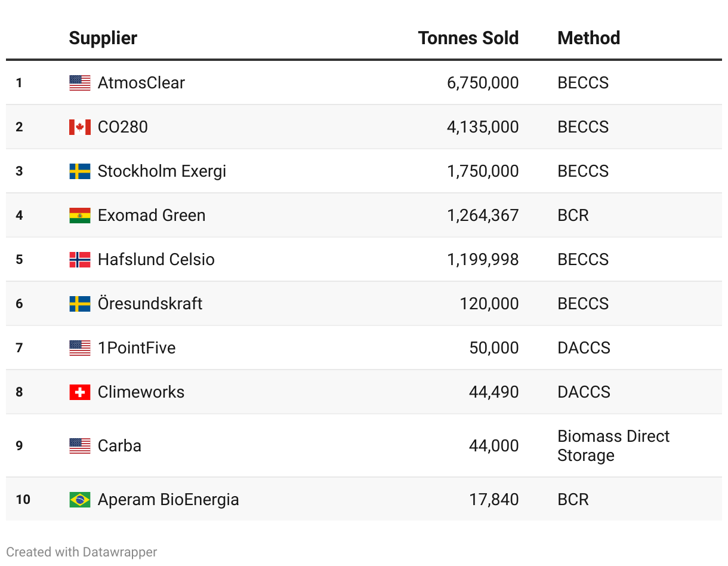728x566 pixels.
Task: Click the rank number 10 cell
Action: [x=23, y=500]
